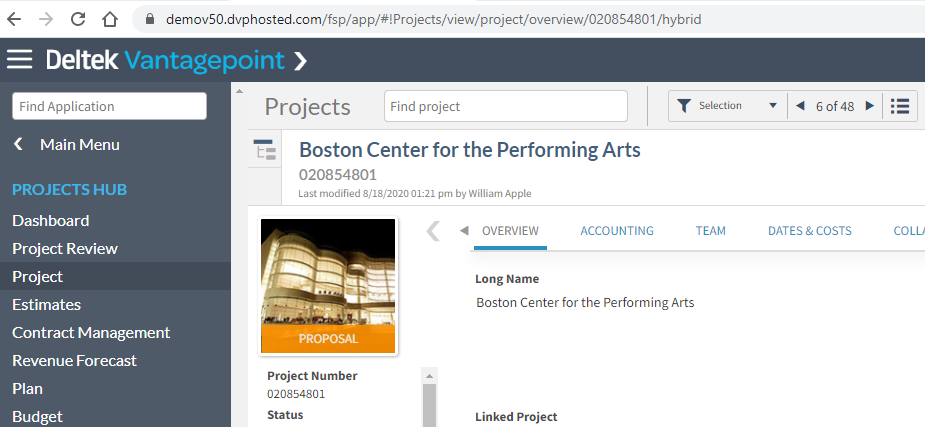Open the Selection filter dropdown
The image size is (925, 427).
[x=727, y=106]
